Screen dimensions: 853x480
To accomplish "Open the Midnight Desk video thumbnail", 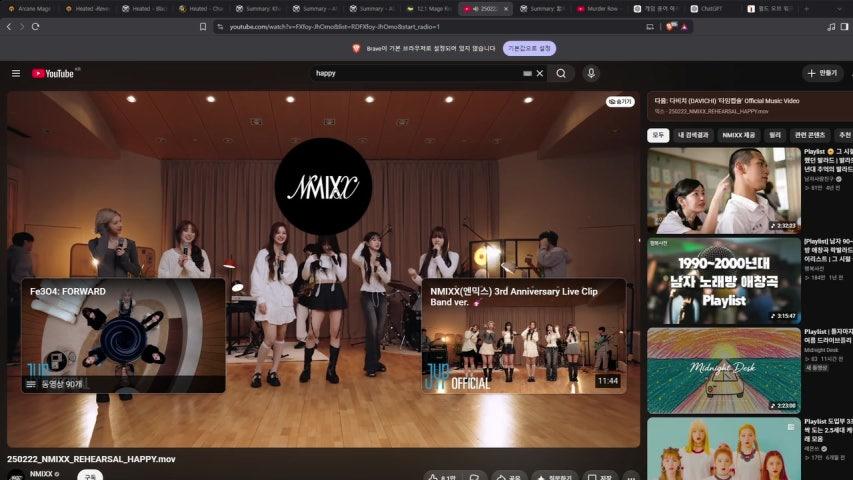I will pyautogui.click(x=724, y=371).
